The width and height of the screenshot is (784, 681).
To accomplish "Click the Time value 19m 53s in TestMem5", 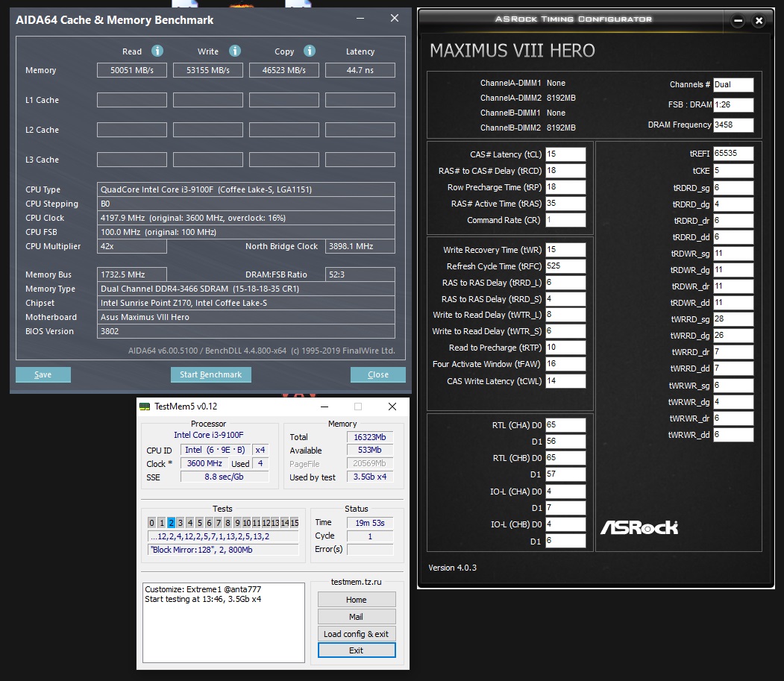I will [370, 523].
